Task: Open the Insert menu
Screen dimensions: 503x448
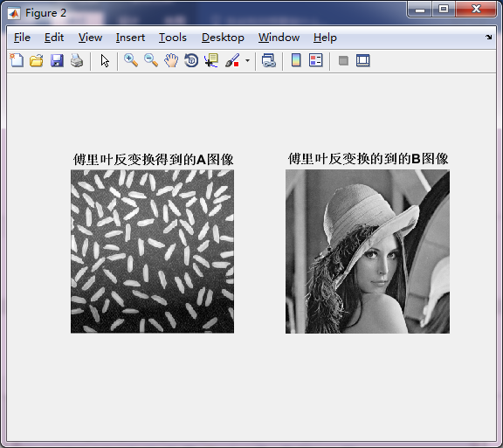Action: (130, 38)
